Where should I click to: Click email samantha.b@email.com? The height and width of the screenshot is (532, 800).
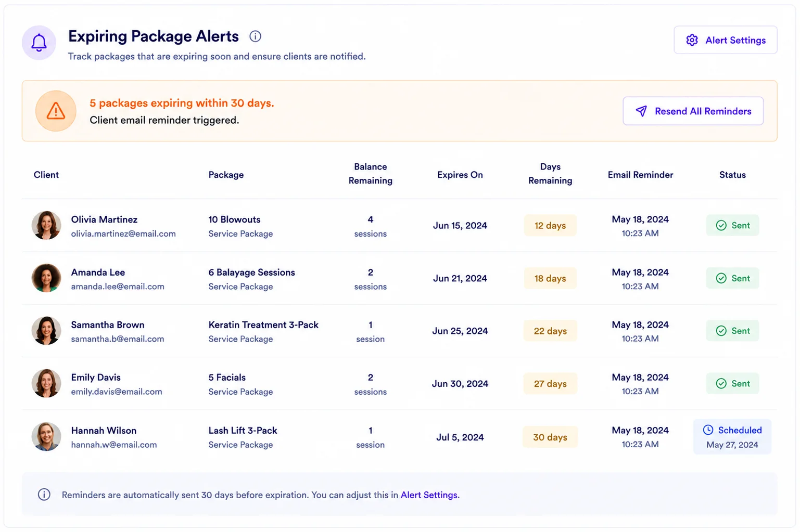(x=118, y=339)
